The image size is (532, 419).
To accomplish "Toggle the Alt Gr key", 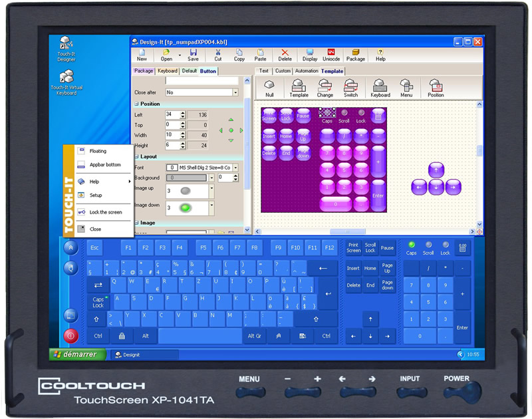I will pyautogui.click(x=254, y=336).
